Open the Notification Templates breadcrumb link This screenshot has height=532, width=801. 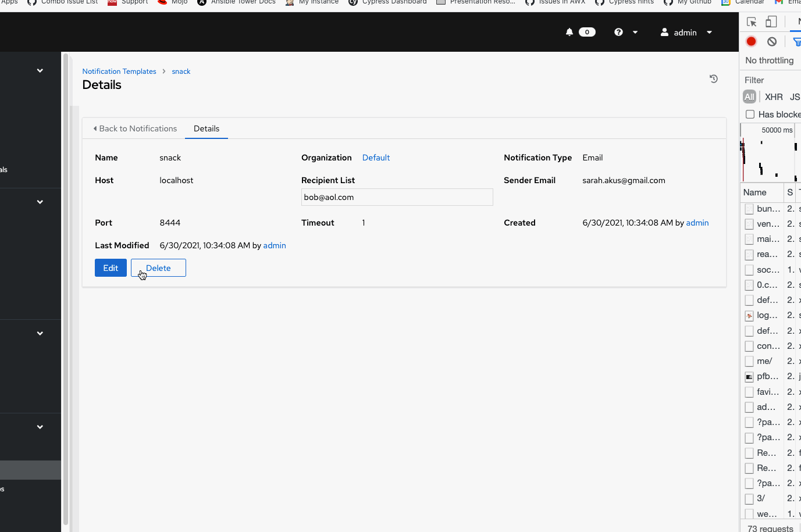[119, 72]
